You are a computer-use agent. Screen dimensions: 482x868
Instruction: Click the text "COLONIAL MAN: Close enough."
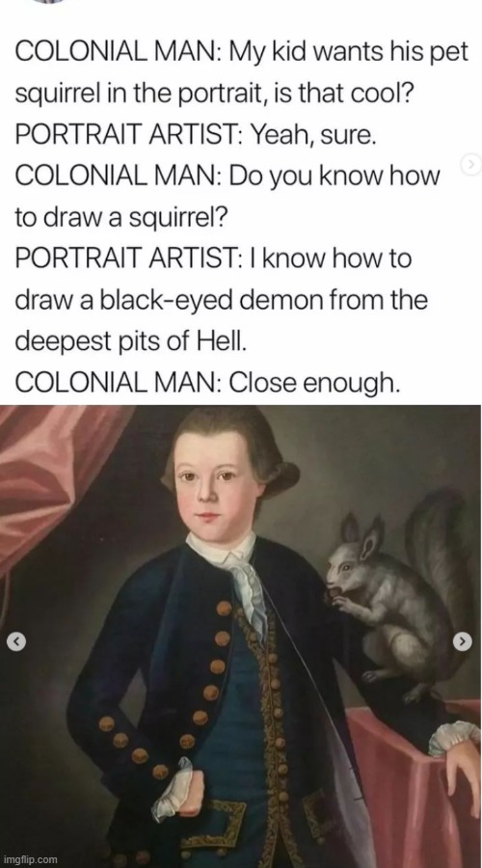(x=207, y=382)
